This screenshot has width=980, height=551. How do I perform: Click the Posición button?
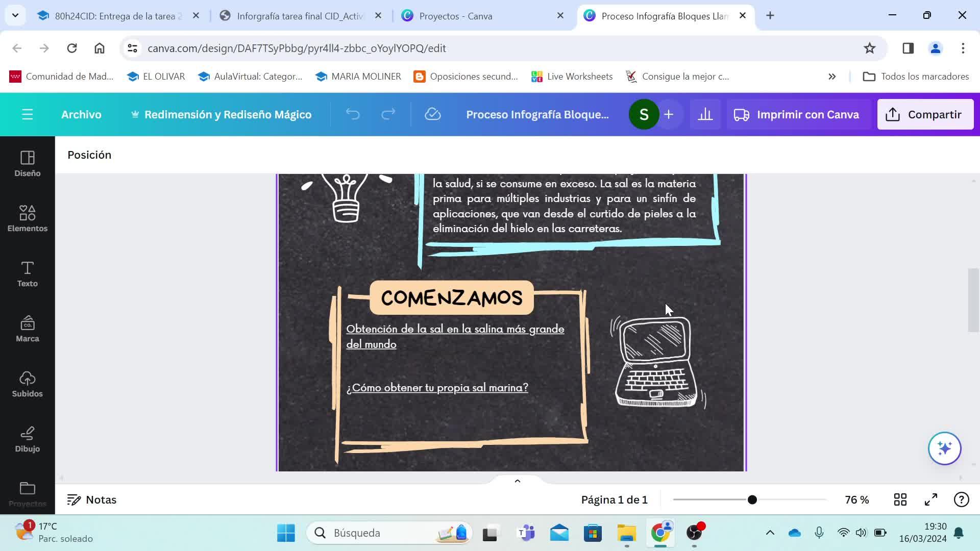[89, 155]
